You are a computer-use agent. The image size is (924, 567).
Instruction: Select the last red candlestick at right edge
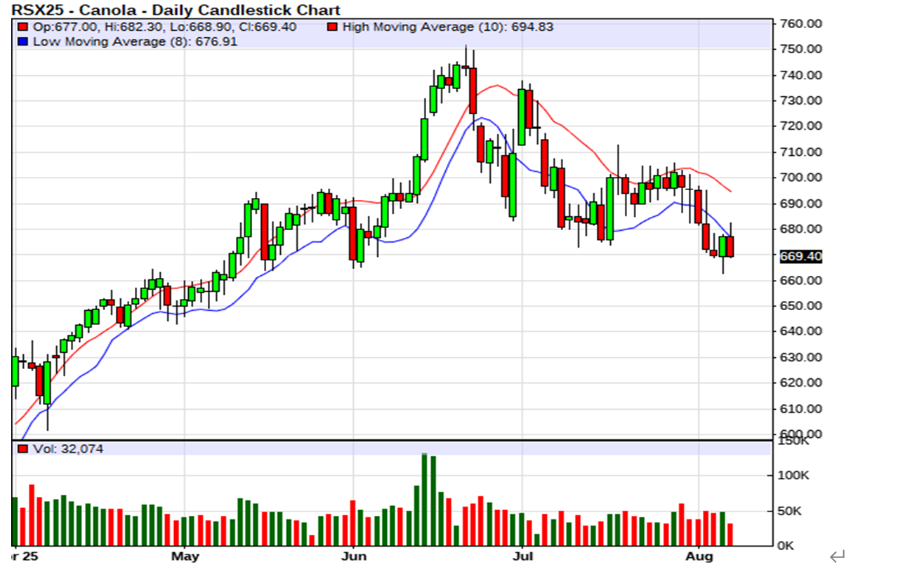(x=730, y=246)
